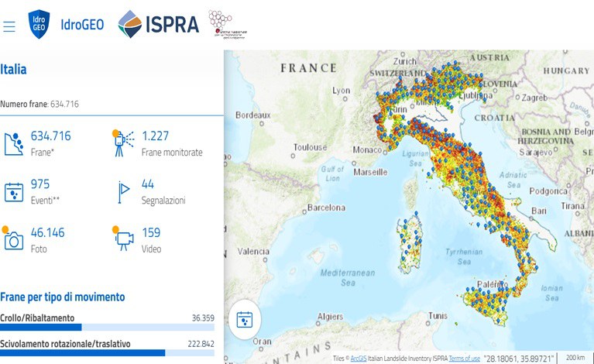Click the IdroGEO title text
Screen dimensions: 594x364
pyautogui.click(x=83, y=25)
